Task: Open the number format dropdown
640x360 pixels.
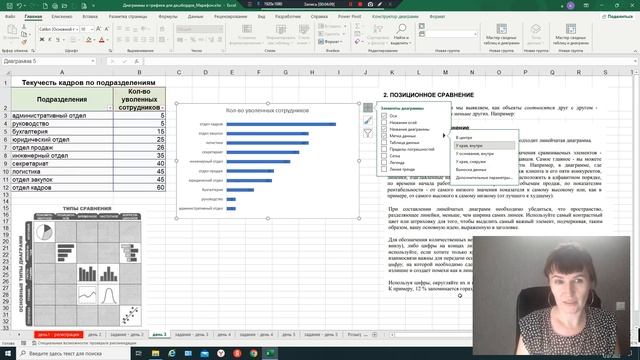Action: click(x=220, y=29)
